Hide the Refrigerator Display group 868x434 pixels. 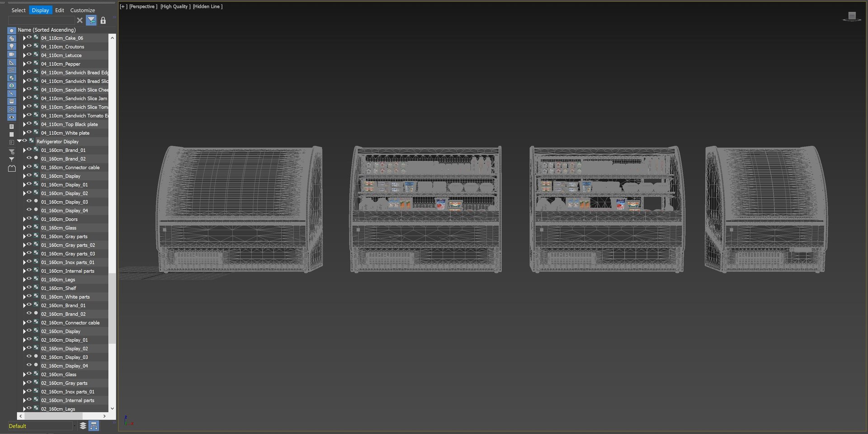coord(25,141)
